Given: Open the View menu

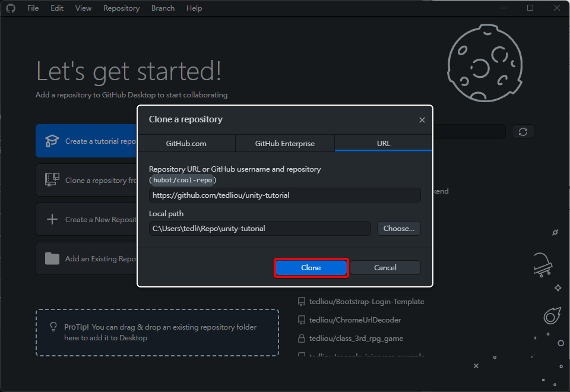Looking at the screenshot, I should pos(83,8).
